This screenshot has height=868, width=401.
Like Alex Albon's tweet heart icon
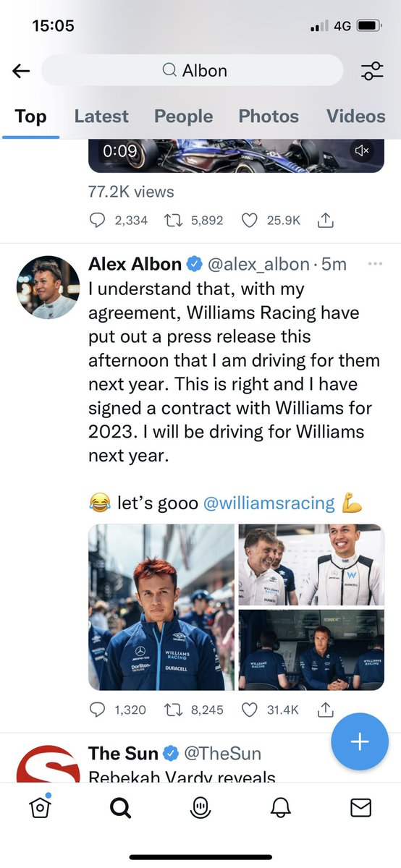click(250, 710)
